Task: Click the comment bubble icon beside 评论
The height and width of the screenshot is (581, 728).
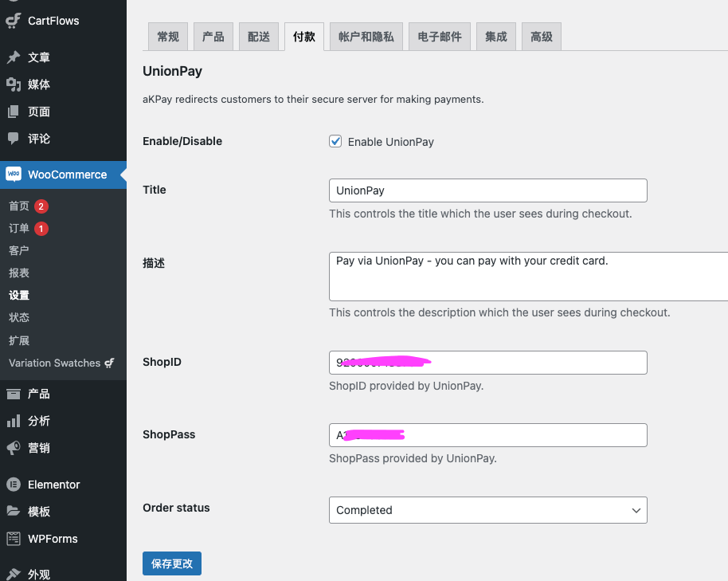Action: point(14,138)
